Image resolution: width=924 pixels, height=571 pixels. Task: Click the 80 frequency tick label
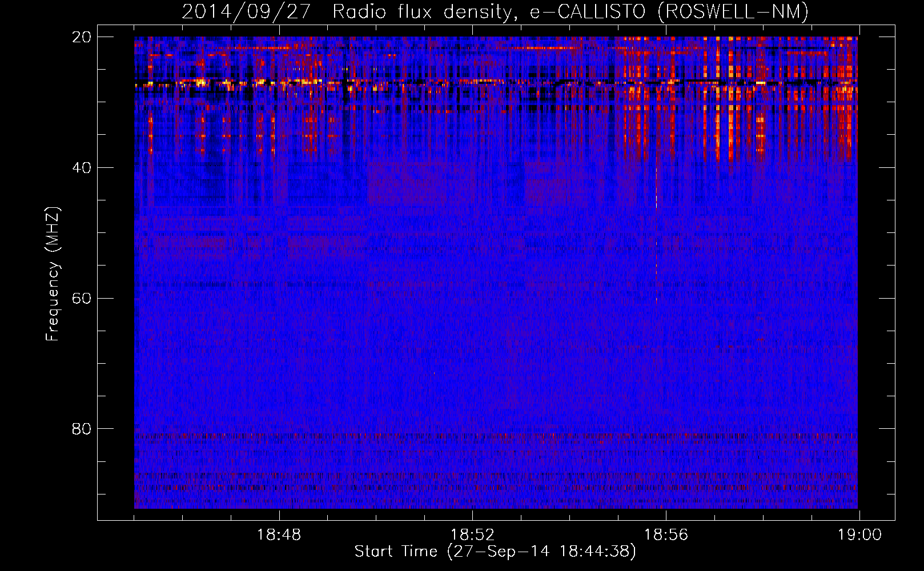(82, 429)
